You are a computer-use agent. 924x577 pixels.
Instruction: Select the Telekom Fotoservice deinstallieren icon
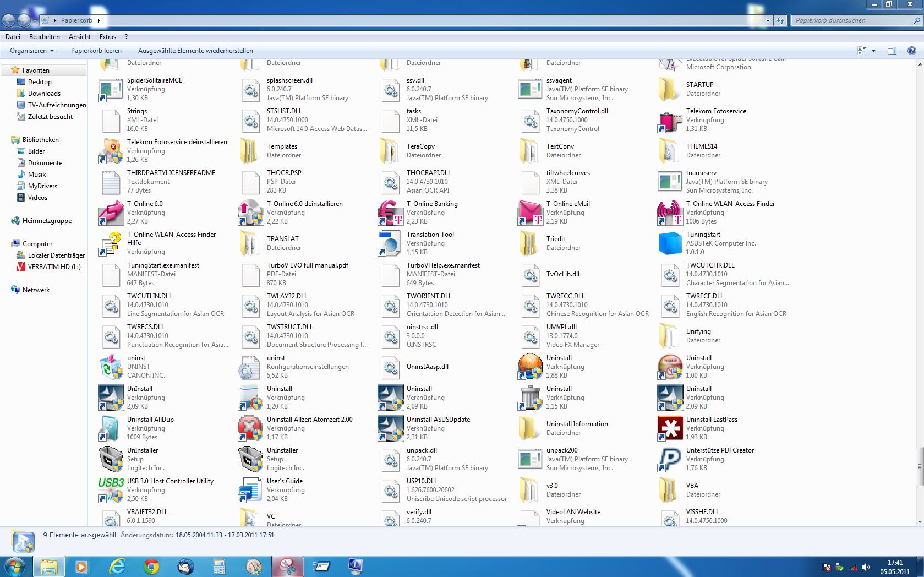pyautogui.click(x=111, y=151)
